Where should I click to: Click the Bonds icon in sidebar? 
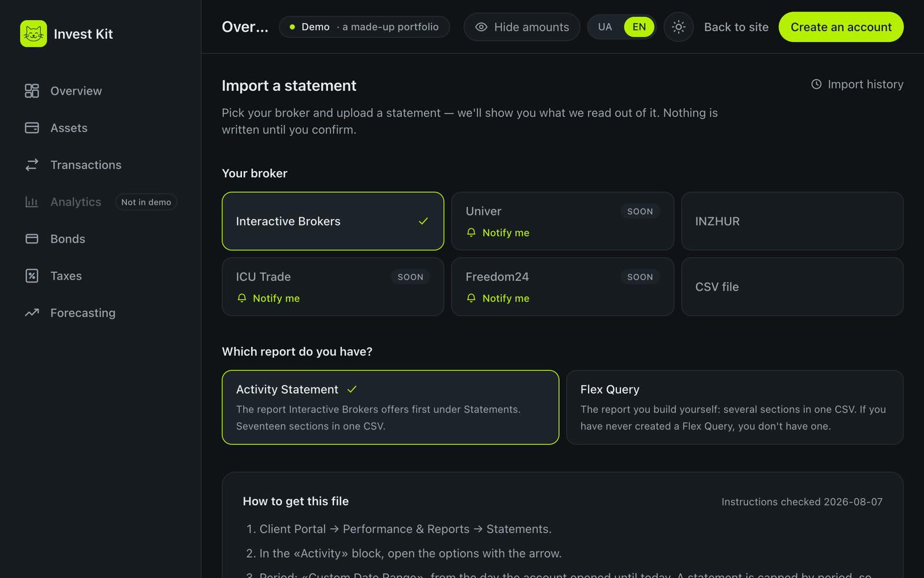[32, 239]
